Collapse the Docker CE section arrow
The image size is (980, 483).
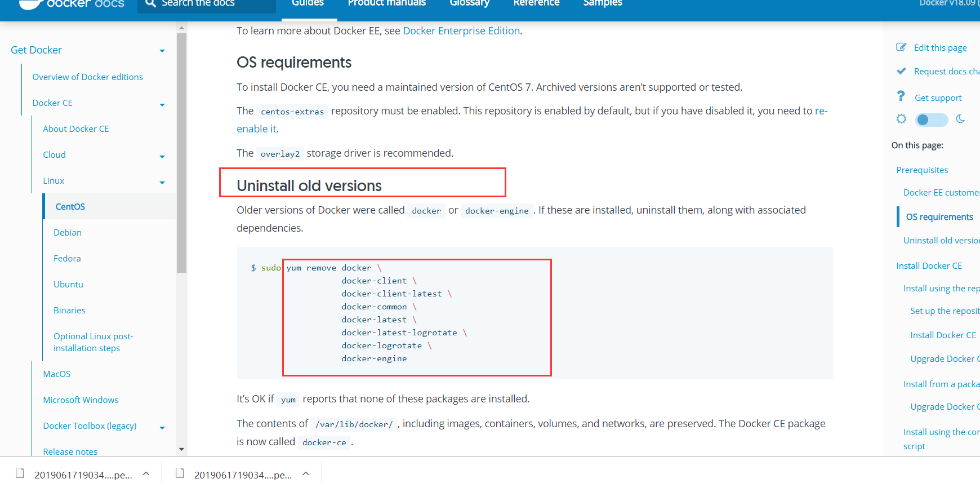pyautogui.click(x=162, y=105)
